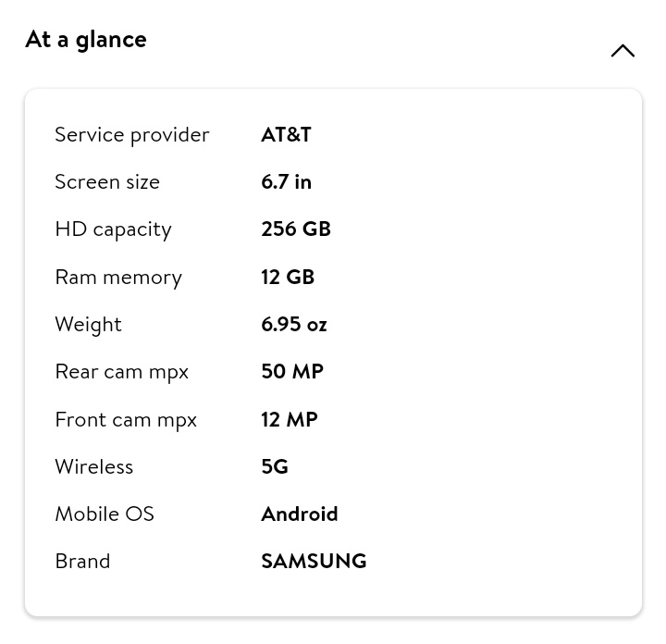Screen dimensions: 666x644
Task: Select the 6.7 in value
Action: [x=286, y=181]
